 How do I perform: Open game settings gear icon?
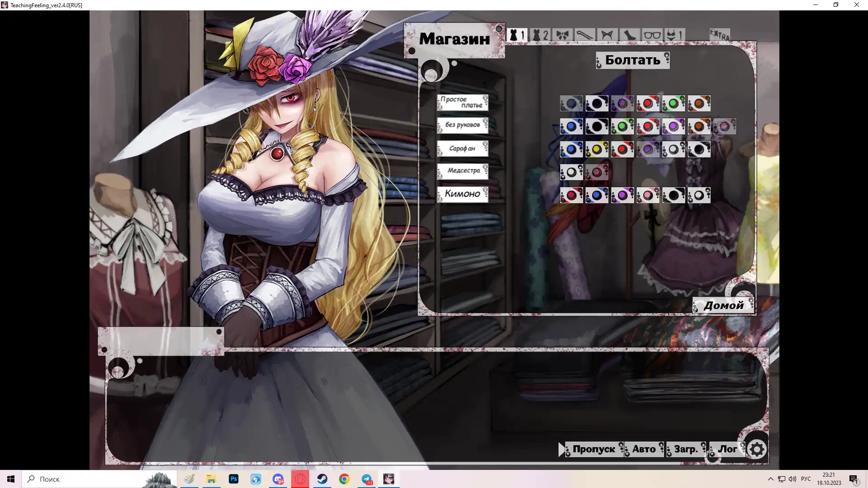point(757,449)
